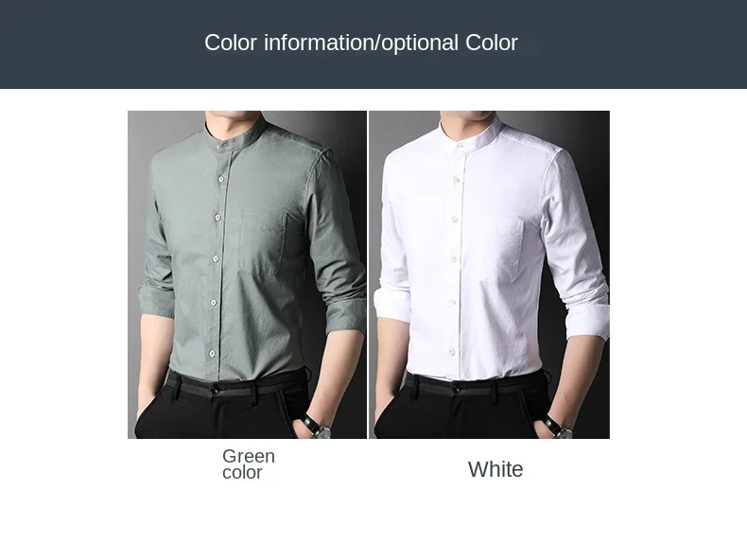
Task: Click the second button on the green shirt
Action: click(221, 179)
